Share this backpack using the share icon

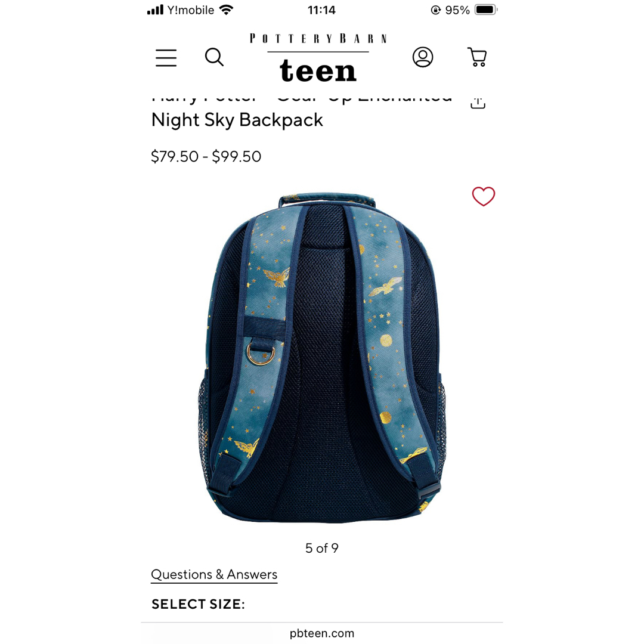(478, 103)
